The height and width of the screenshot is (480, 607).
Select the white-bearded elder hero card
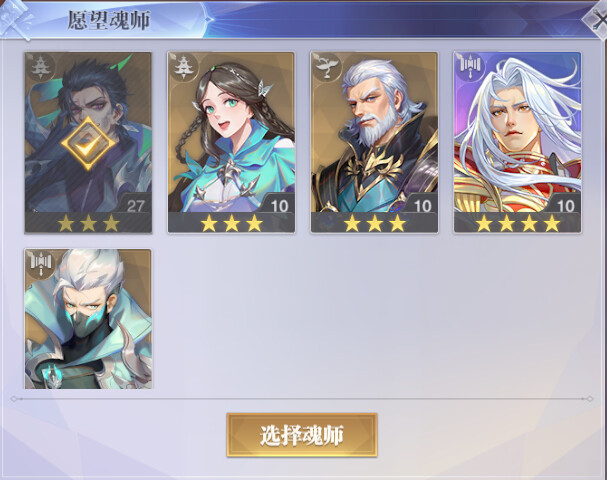click(x=374, y=142)
